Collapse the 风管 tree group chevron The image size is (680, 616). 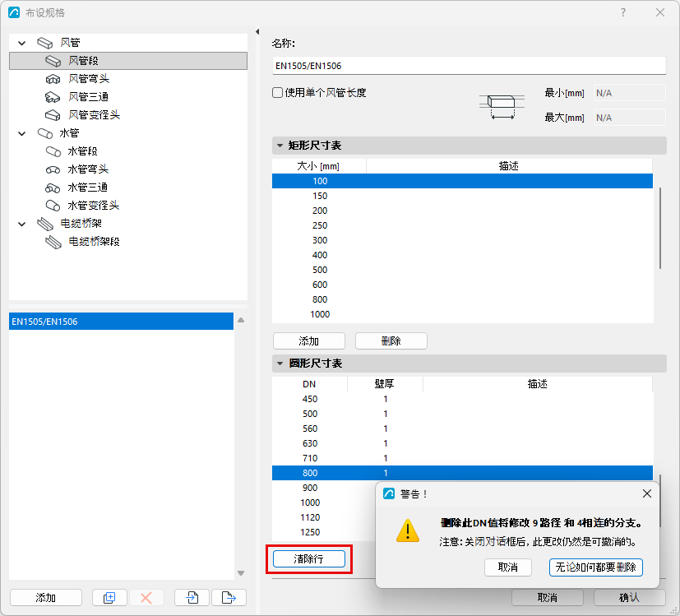[x=22, y=43]
